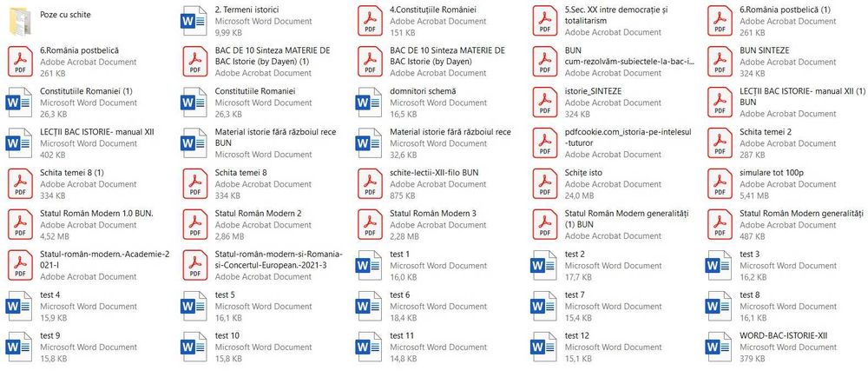This screenshot has width=868, height=384.
Task: Click the Word icon of WORD-BAC-ISTORIE-XII
Action: tap(719, 347)
